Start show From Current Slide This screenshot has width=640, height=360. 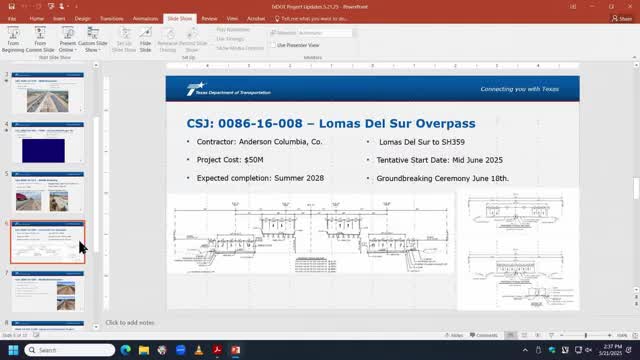pos(40,40)
